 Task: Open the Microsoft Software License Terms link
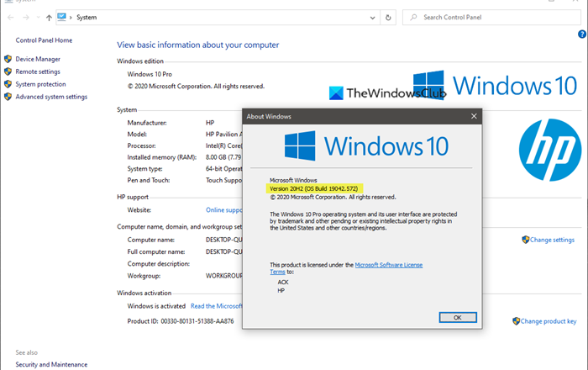point(388,265)
